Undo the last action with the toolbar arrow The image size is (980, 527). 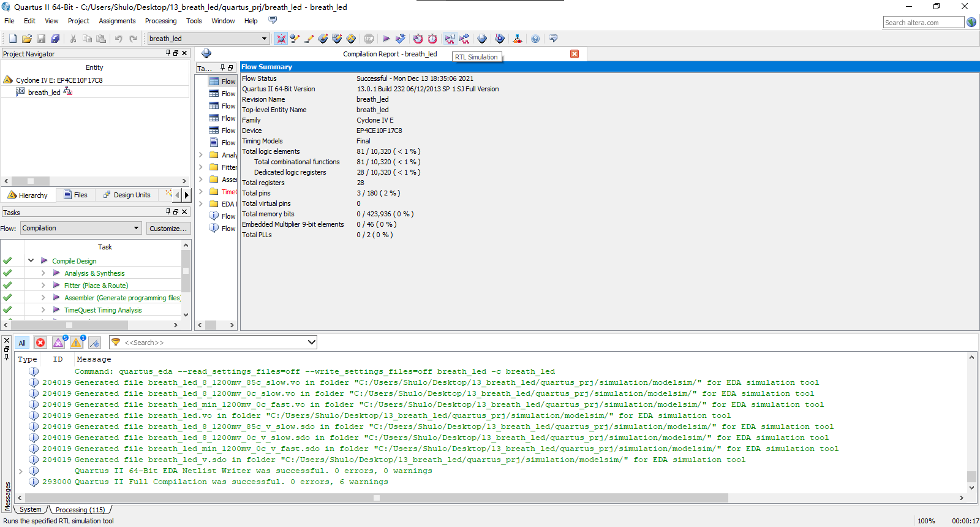[x=119, y=39]
